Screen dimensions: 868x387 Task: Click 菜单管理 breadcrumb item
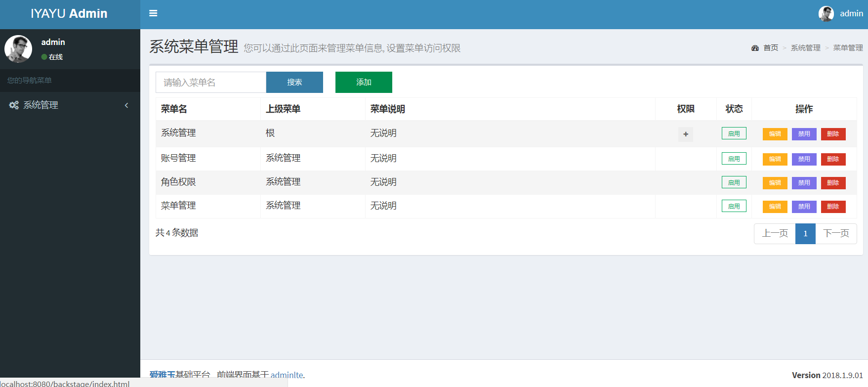click(x=848, y=48)
